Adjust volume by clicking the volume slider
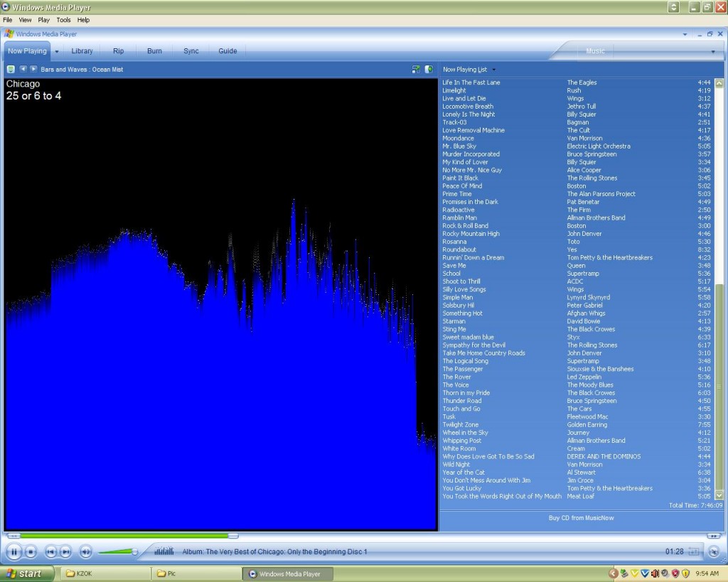Screen dimensions: 728x582 pos(119,552)
